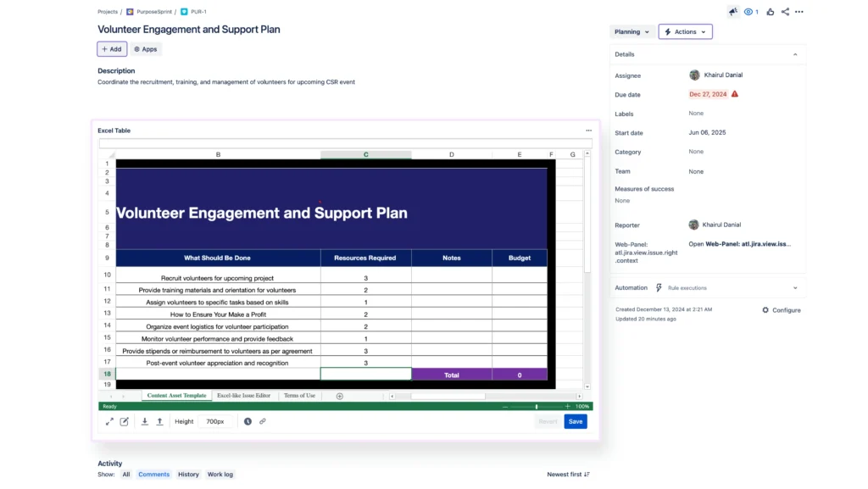Click the Revert button

pos(548,421)
